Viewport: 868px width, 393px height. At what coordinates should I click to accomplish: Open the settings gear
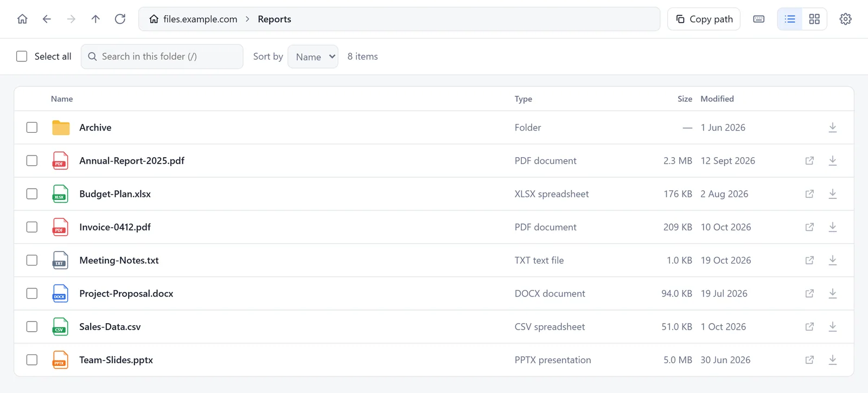click(845, 19)
